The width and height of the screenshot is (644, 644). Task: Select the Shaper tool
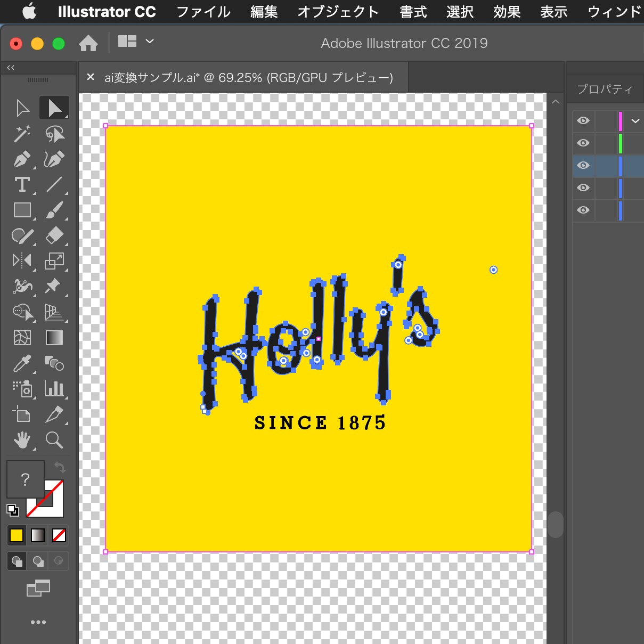[22, 235]
